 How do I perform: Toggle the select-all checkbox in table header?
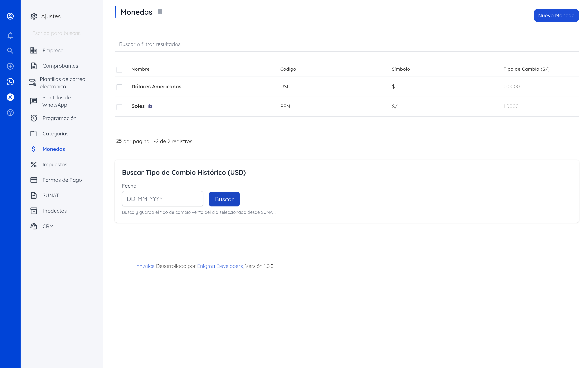pos(119,70)
